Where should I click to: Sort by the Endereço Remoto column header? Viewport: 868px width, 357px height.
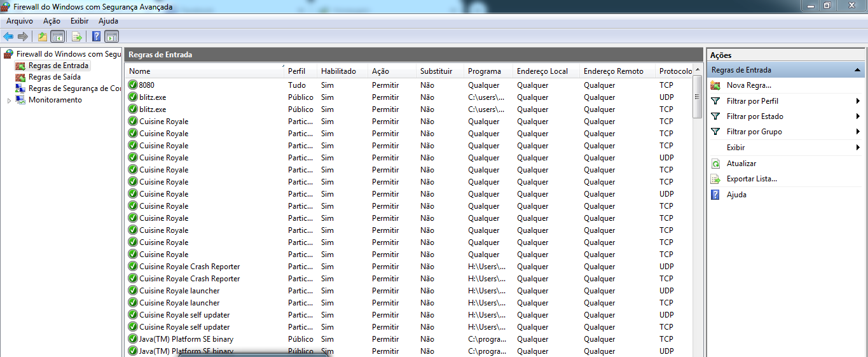click(x=619, y=71)
